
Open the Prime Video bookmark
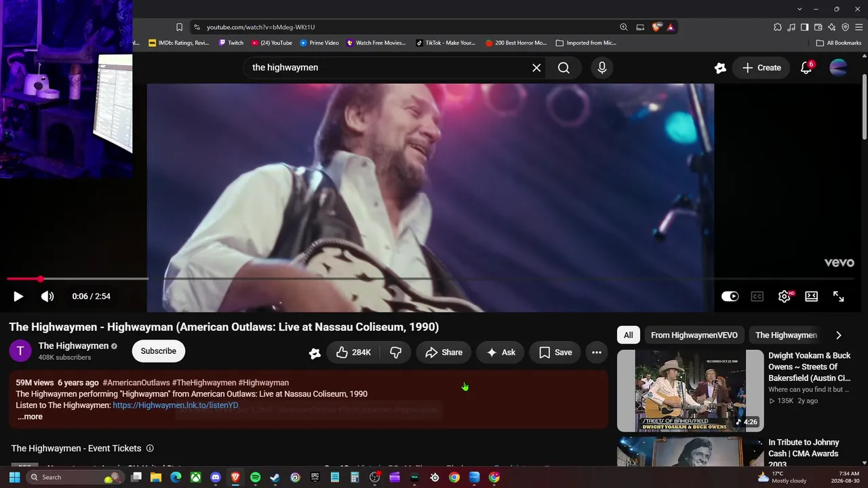319,43
